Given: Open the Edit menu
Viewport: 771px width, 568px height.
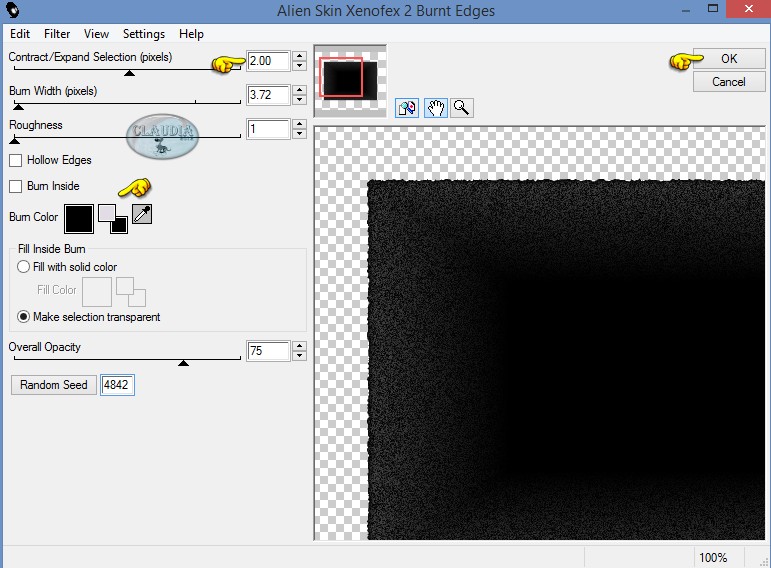Looking at the screenshot, I should click(20, 34).
